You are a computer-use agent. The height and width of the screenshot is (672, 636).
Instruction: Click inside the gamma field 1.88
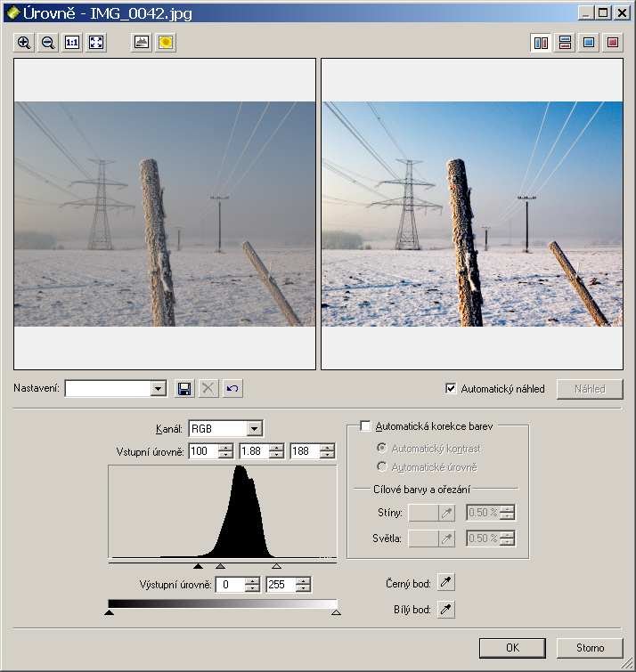click(255, 451)
